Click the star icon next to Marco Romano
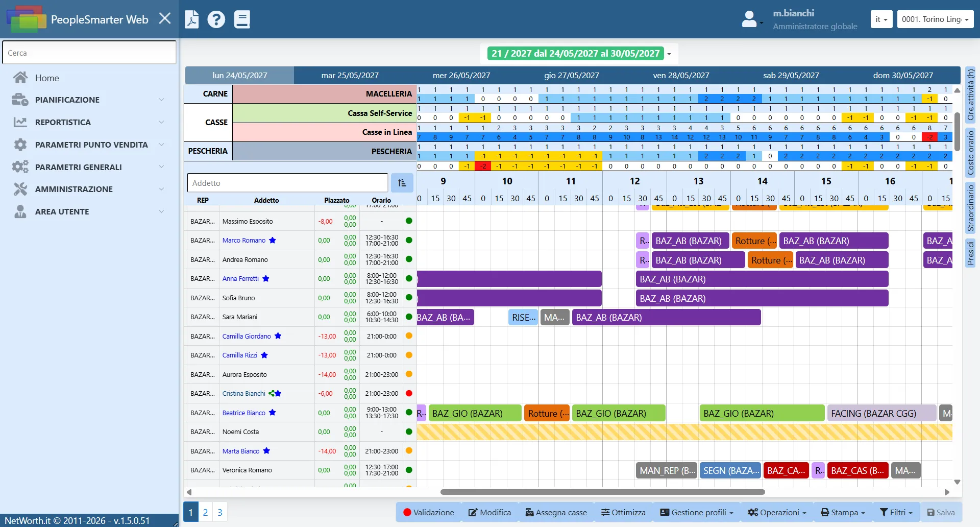 tap(273, 241)
